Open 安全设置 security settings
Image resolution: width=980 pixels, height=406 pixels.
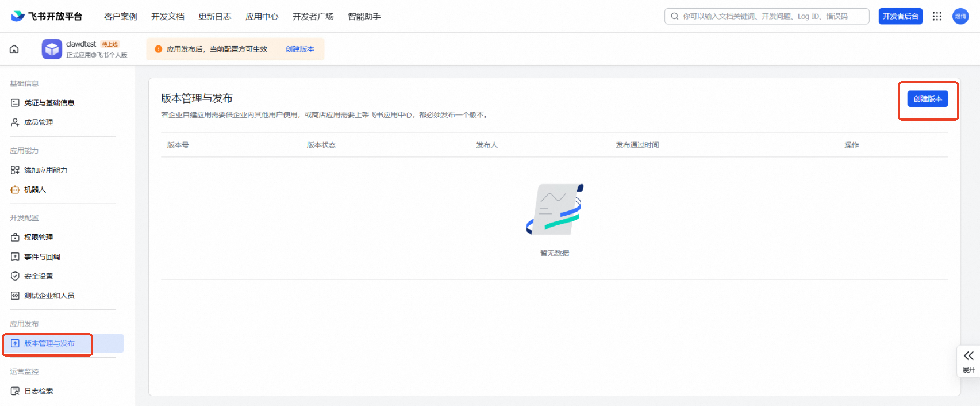(38, 277)
